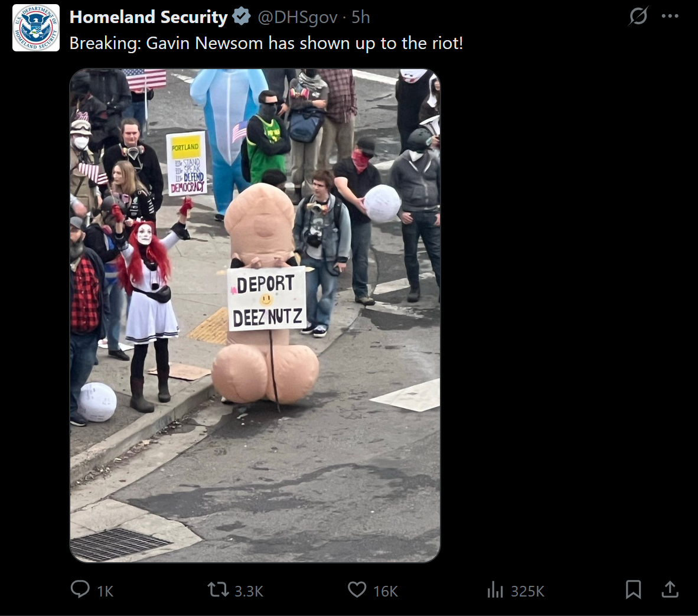Click the tweet text about Gavin Newsom

[x=266, y=44]
